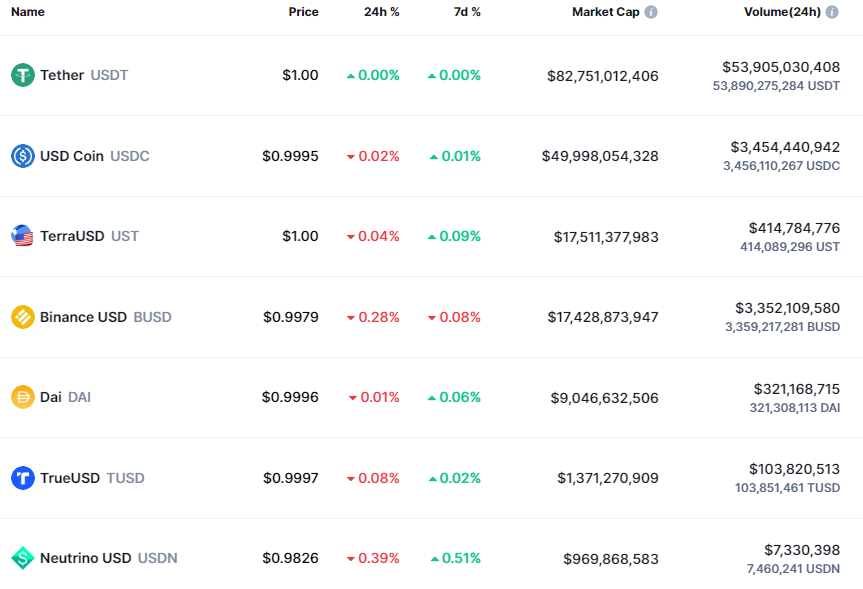Click the TrueUSD logo icon

22,478
